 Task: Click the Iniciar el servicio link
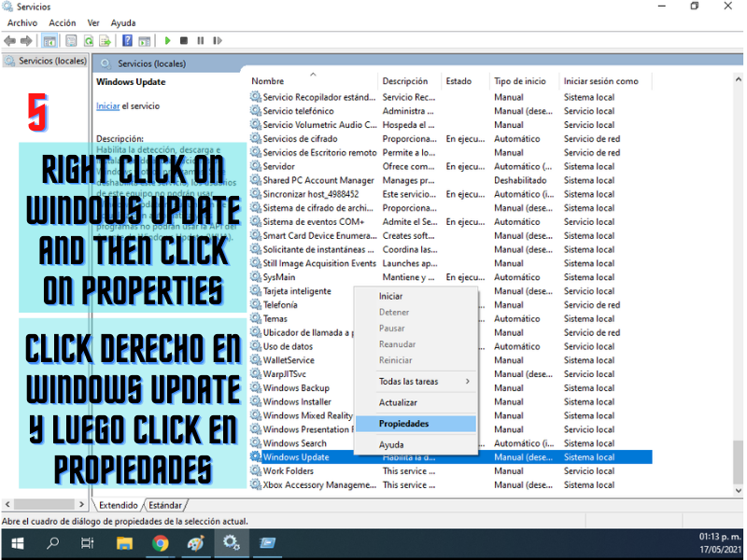coord(107,105)
